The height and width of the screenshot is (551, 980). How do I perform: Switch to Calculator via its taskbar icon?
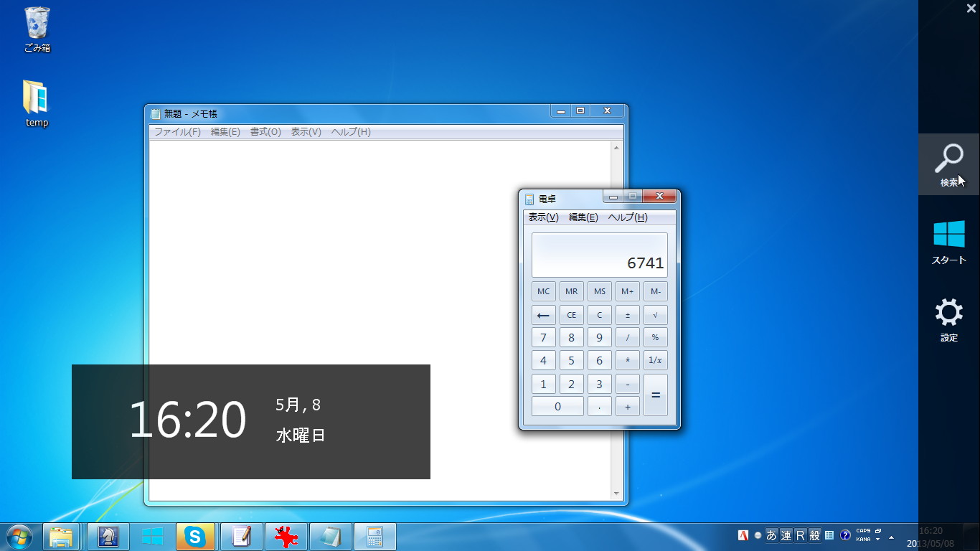[375, 537]
